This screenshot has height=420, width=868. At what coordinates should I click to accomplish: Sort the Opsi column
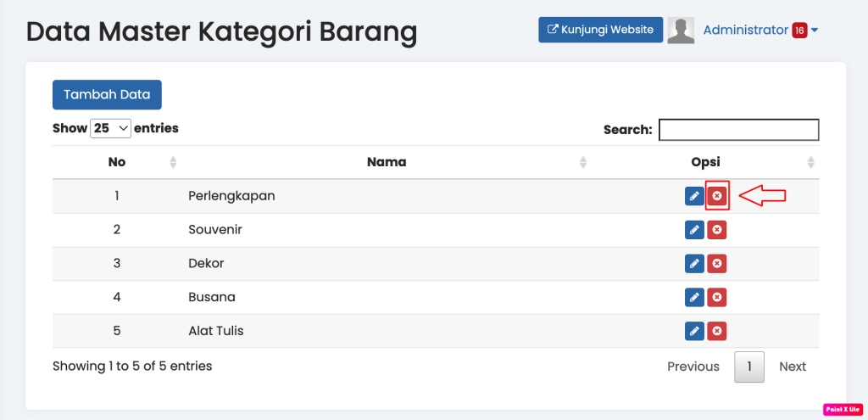click(x=705, y=162)
